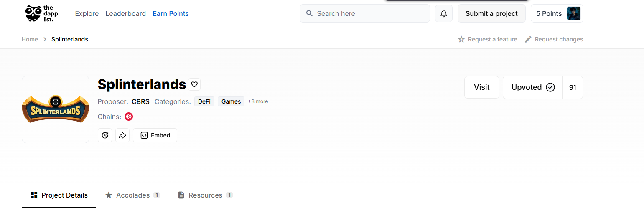This screenshot has width=644, height=213.
Task: Click the Embed code icon
Action: pyautogui.click(x=144, y=135)
